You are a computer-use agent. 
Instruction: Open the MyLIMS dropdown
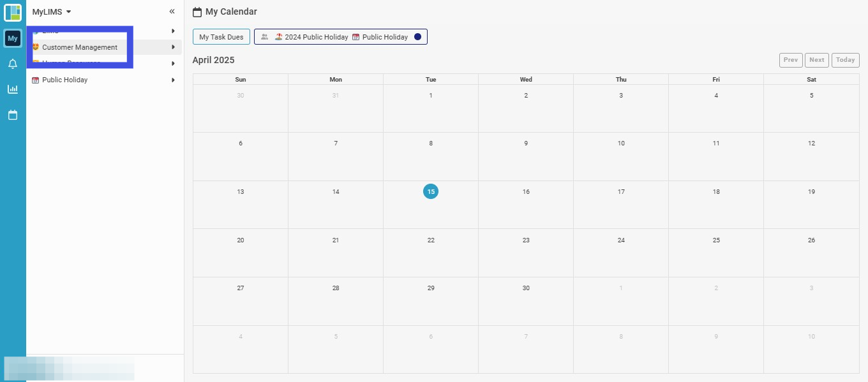[x=52, y=11]
